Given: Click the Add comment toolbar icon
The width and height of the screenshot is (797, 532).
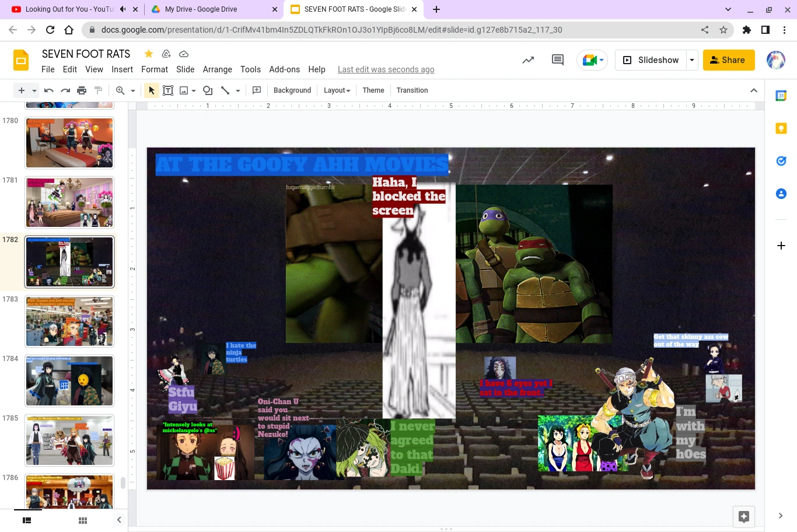Looking at the screenshot, I should click(257, 90).
